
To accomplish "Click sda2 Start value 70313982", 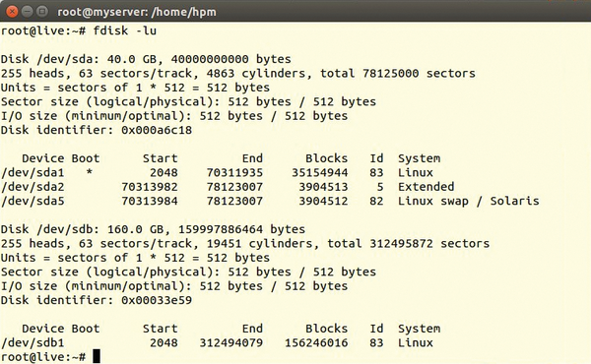I will point(150,187).
